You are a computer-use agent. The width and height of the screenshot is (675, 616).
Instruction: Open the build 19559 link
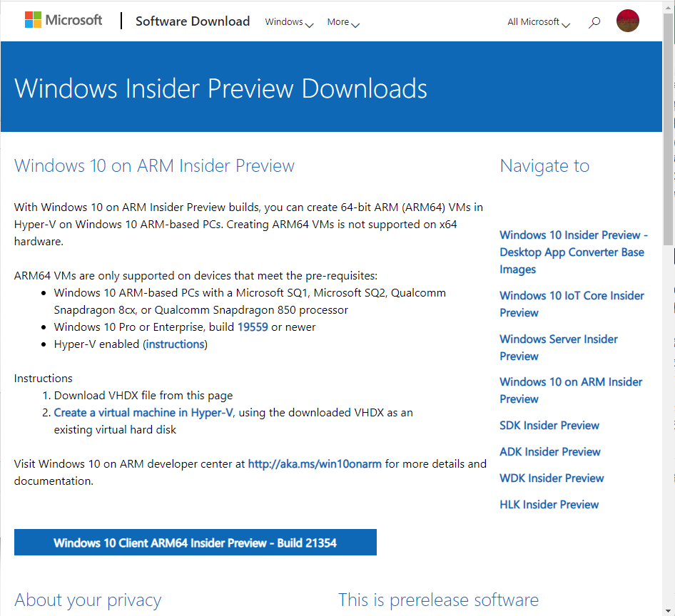(x=253, y=327)
